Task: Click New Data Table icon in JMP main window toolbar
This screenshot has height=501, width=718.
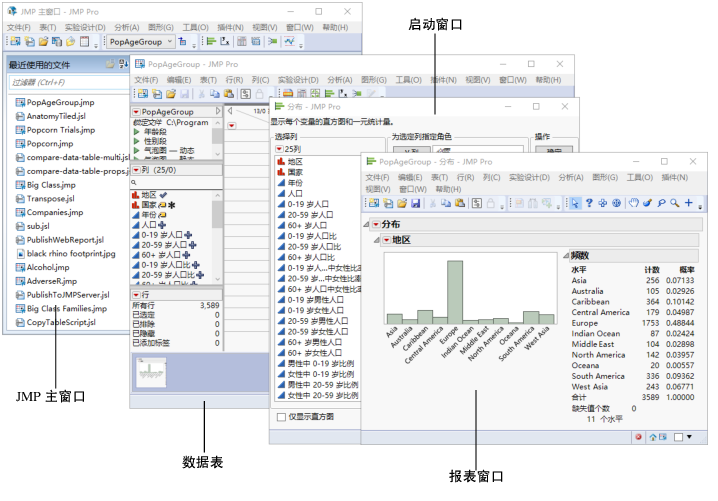Action: pyautogui.click(x=16, y=41)
